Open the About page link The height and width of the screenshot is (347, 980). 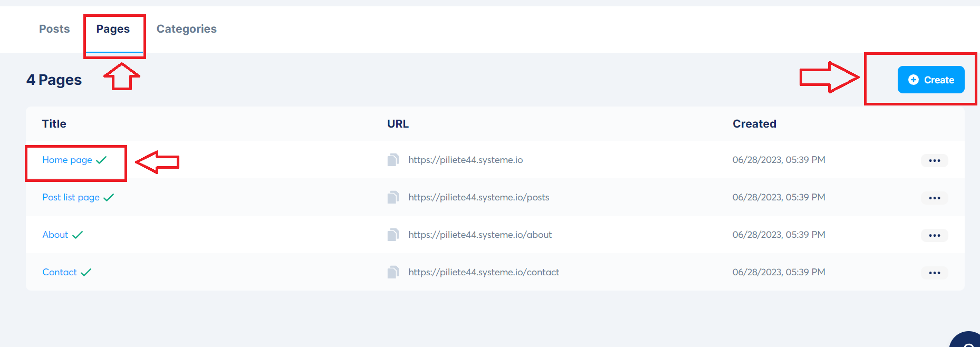[x=55, y=235]
